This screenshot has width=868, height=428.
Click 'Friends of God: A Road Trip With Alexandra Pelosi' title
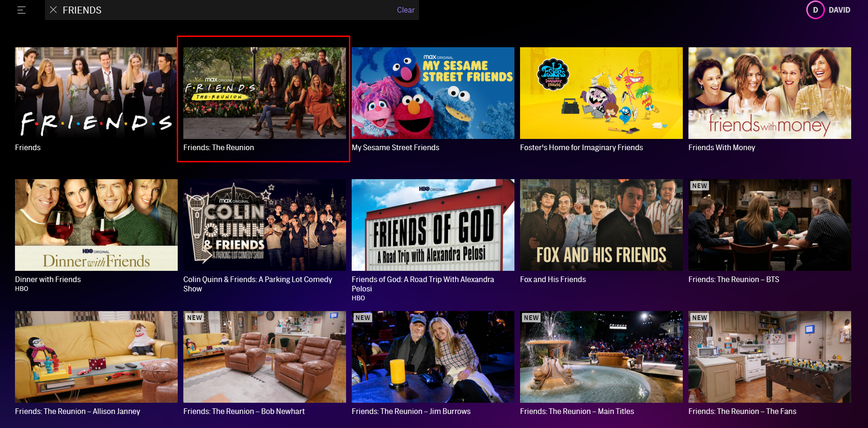(x=423, y=284)
